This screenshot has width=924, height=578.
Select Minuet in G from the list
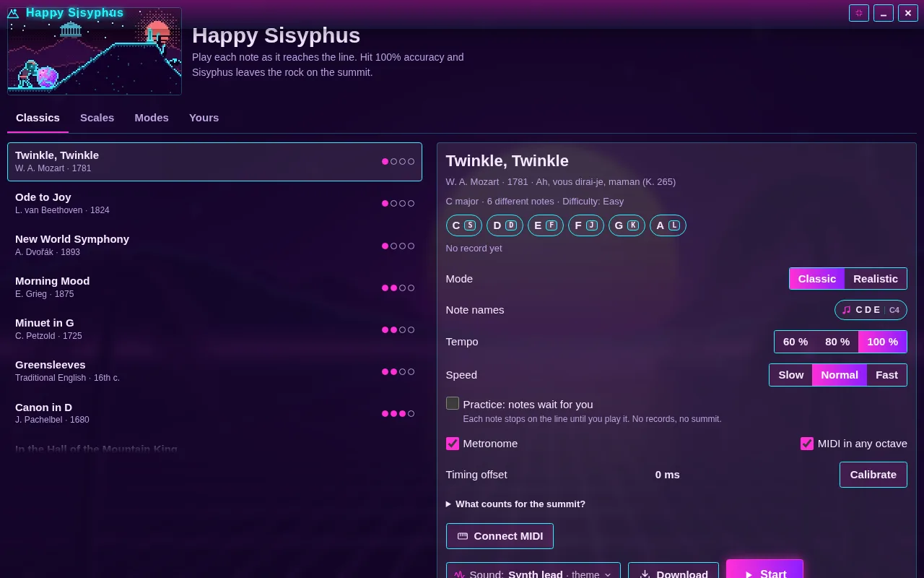coord(214,329)
